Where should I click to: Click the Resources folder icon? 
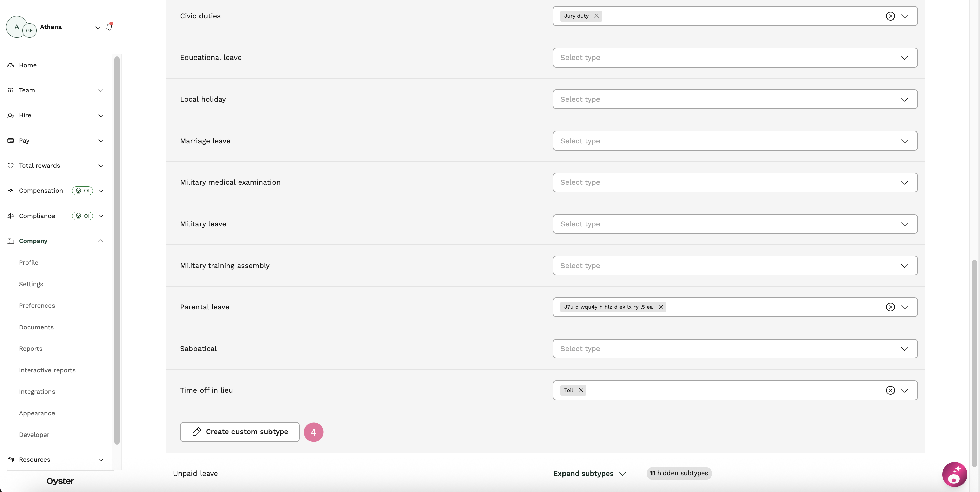point(11,460)
